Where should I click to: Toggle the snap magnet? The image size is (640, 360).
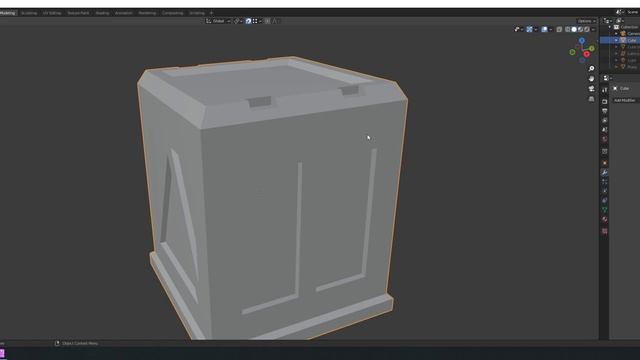click(248, 21)
